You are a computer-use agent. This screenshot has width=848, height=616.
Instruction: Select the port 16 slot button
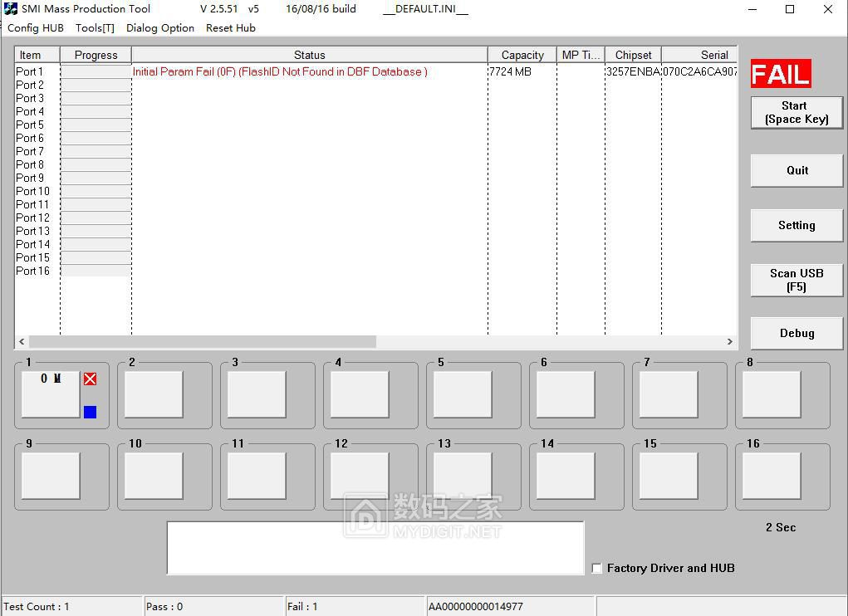click(x=772, y=476)
